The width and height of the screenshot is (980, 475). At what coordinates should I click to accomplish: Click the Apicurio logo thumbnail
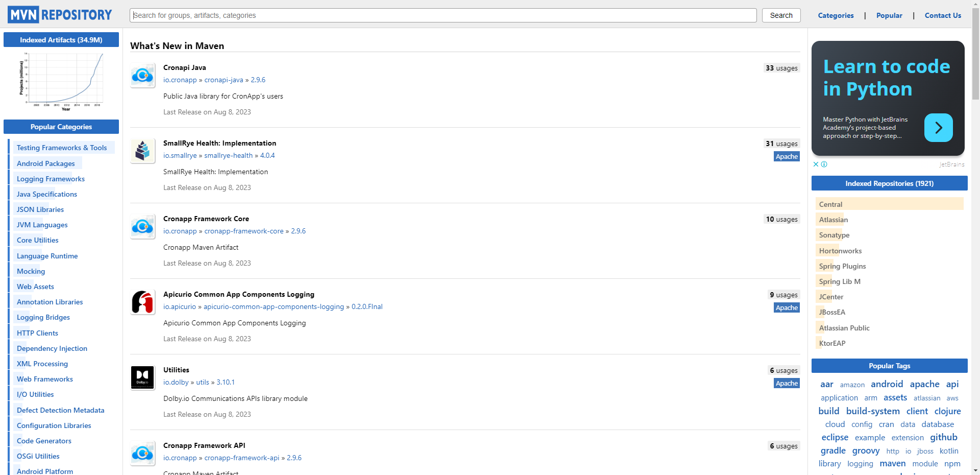click(x=142, y=302)
